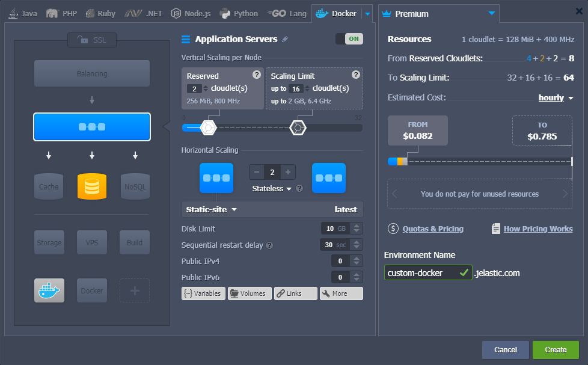
Task: Enable SSL for the environment
Action: pos(91,40)
